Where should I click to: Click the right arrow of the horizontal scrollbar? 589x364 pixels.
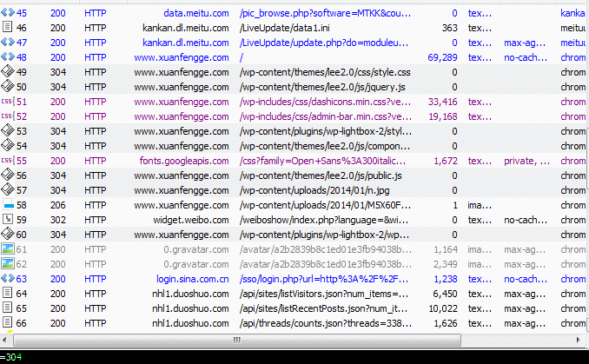pos(578,340)
